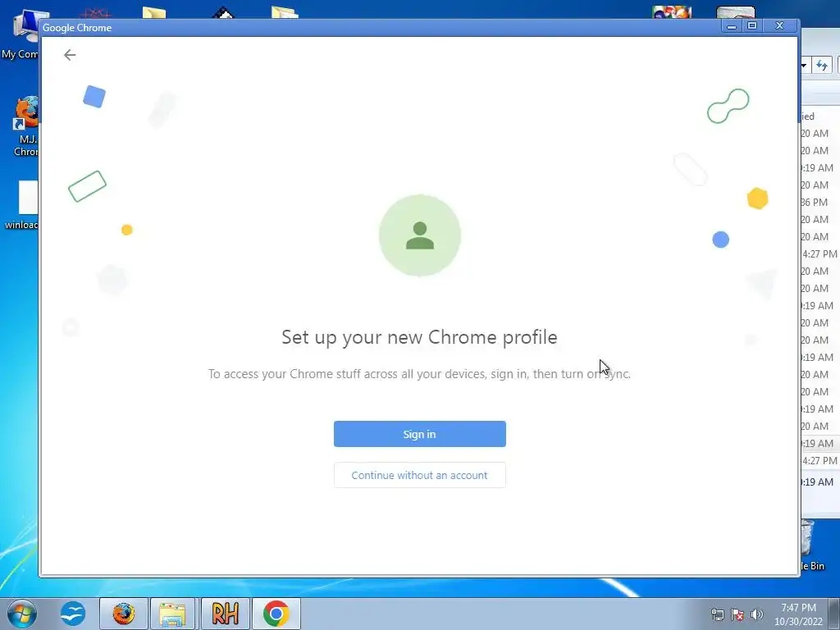Switch to Firefox on the taskbar

(124, 614)
